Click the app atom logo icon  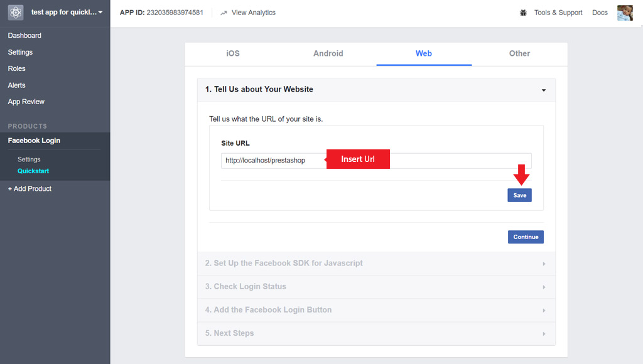click(x=16, y=13)
